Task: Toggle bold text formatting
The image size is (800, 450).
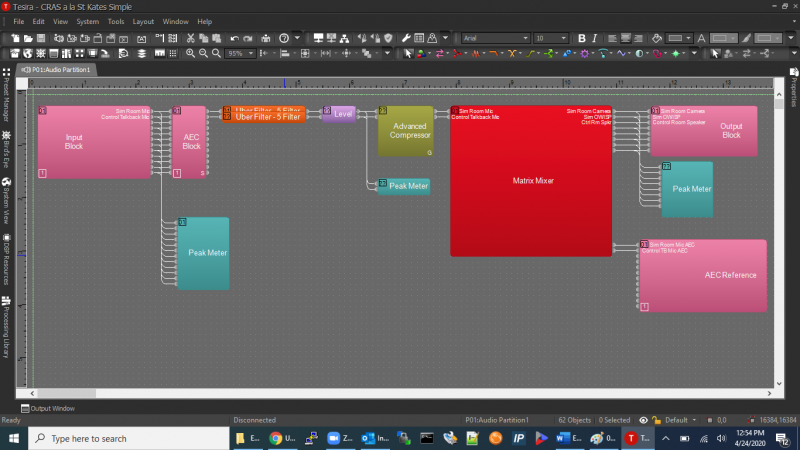Action: 582,38
